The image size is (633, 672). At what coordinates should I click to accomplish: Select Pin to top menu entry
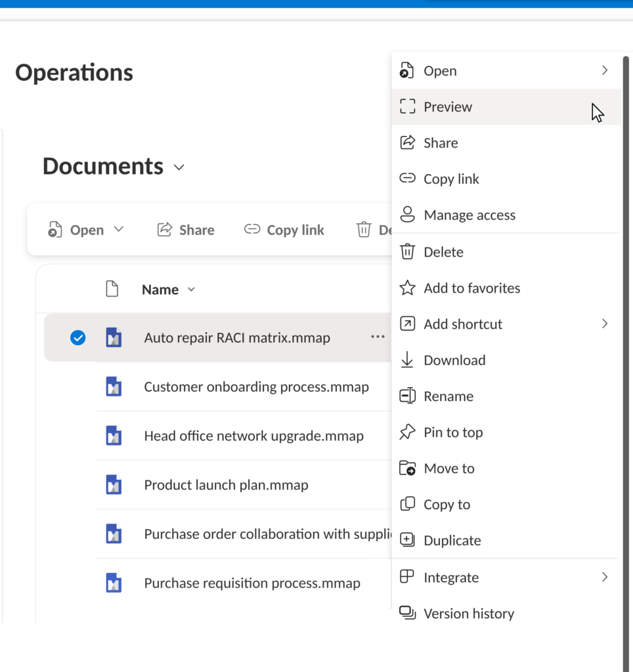point(506,432)
